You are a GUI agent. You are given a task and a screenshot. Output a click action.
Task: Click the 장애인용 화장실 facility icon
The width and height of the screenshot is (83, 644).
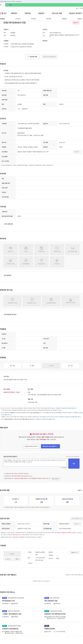click(x=51, y=299)
